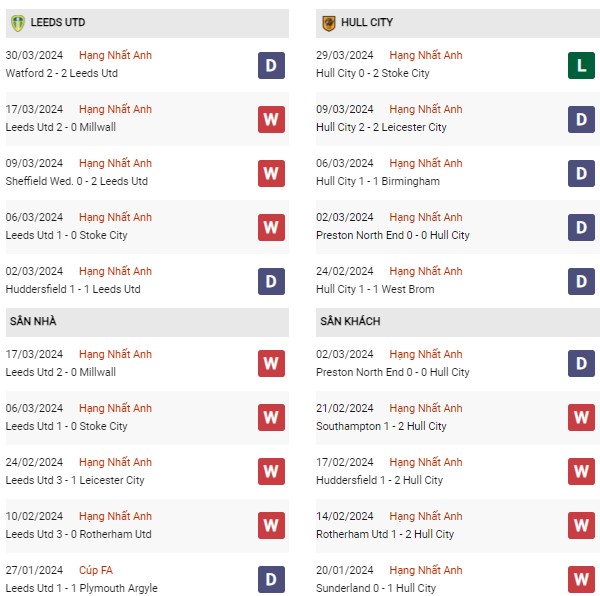This screenshot has width=600, height=596.
Task: Open Hạng Nhất Anh link on 30/03/2024 row
Action: (x=115, y=55)
